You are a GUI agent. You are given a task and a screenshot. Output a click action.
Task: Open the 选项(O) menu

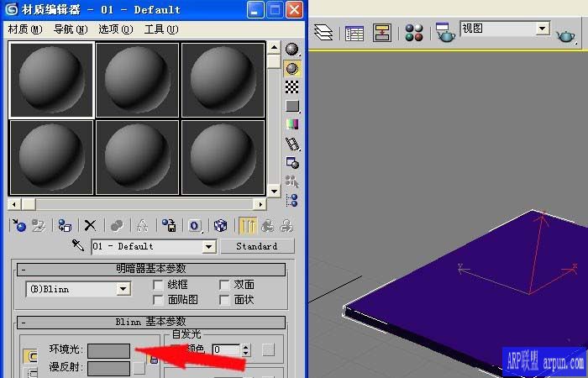pos(116,29)
